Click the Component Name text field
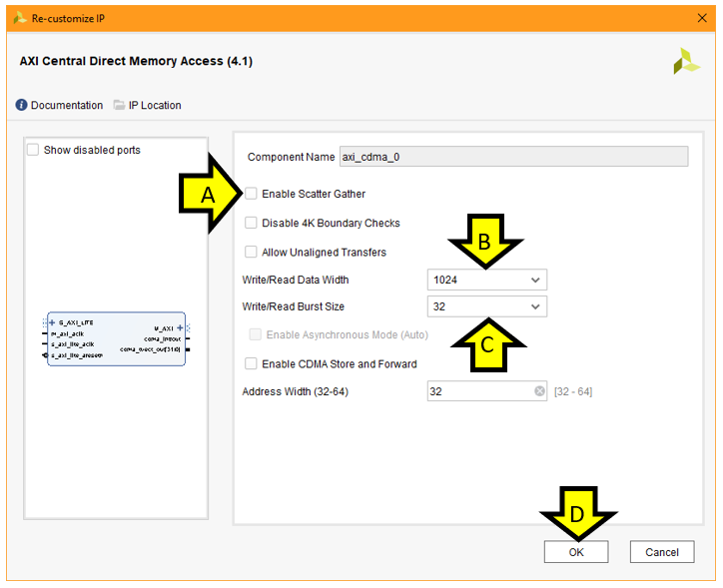723x588 pixels. [513, 157]
